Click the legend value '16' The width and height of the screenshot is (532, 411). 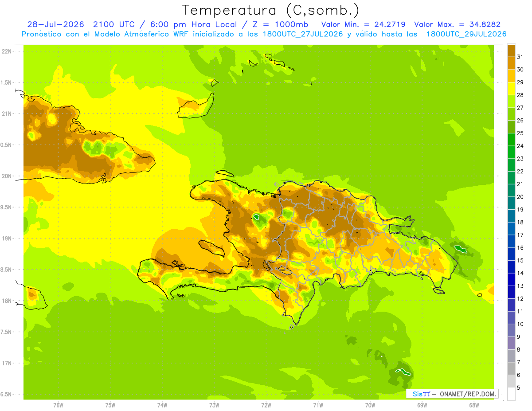click(520, 248)
